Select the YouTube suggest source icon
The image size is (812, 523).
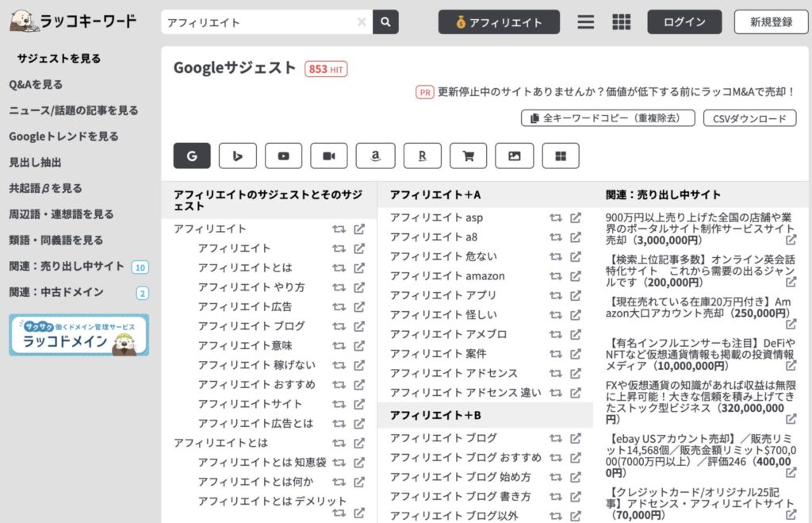283,156
